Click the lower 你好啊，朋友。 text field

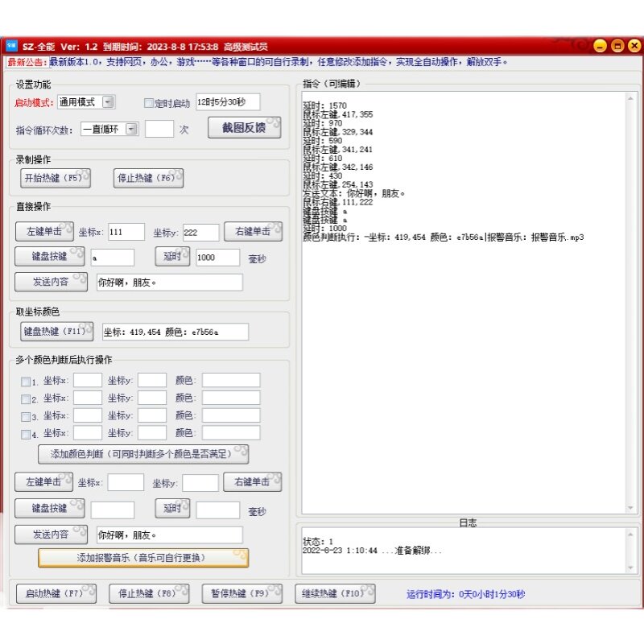170,535
